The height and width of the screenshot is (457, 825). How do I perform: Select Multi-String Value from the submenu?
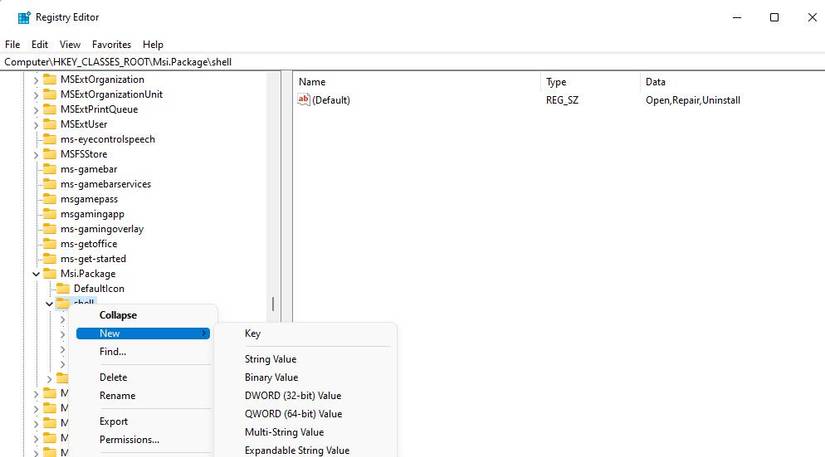click(x=284, y=432)
